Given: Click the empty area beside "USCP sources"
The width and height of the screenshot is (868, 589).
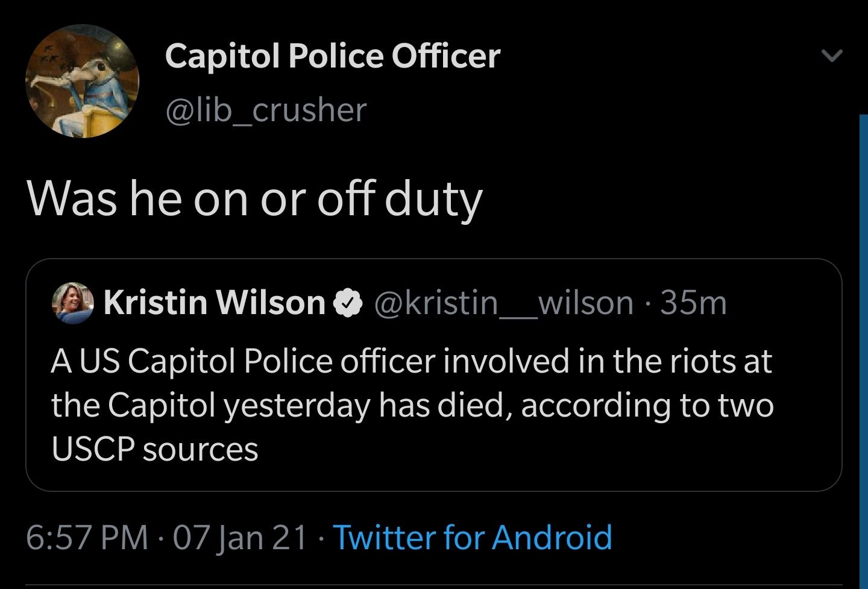Looking at the screenshot, I should pos(512,449).
